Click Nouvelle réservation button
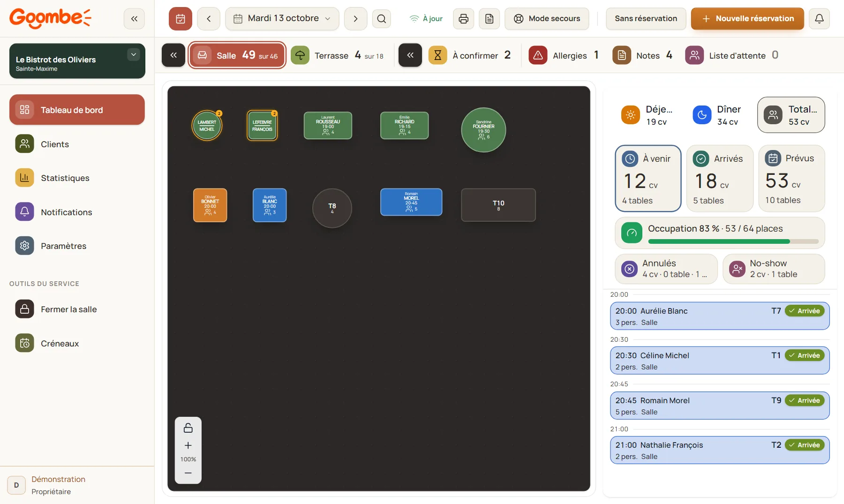This screenshot has height=504, width=844. pos(747,19)
